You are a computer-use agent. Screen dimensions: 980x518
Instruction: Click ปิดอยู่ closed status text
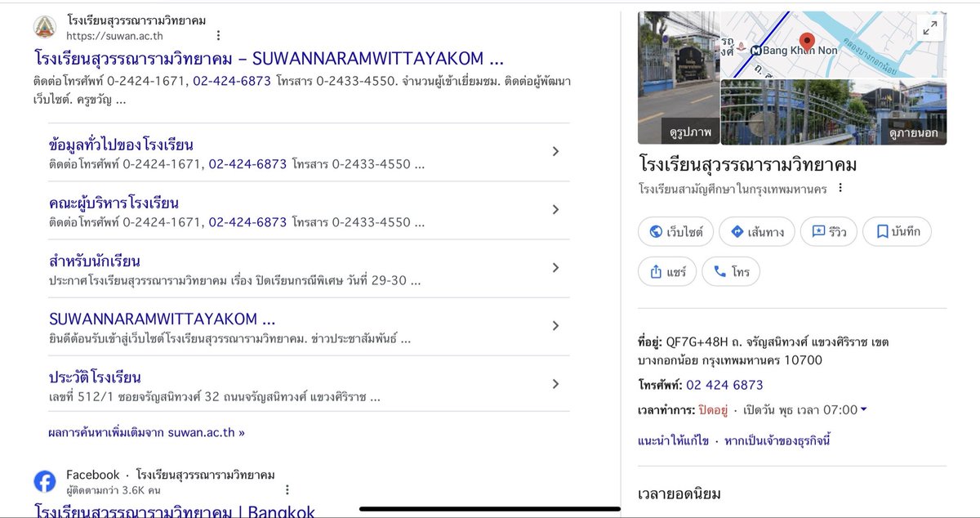pyautogui.click(x=714, y=410)
